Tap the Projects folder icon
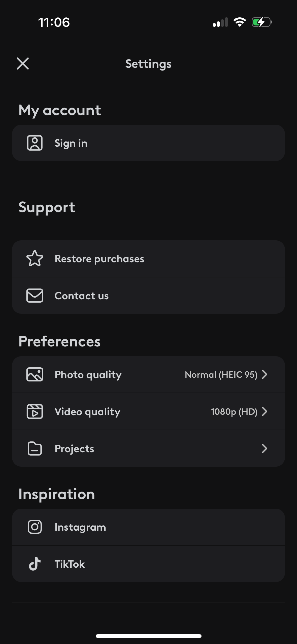The image size is (297, 644). coord(35,448)
